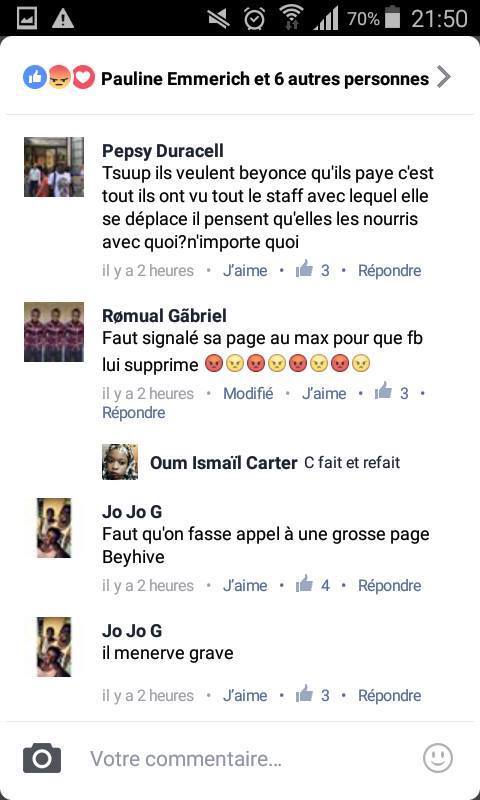Image resolution: width=480 pixels, height=800 pixels.
Task: Tap the red heart reaction icon
Action: click(x=84, y=78)
